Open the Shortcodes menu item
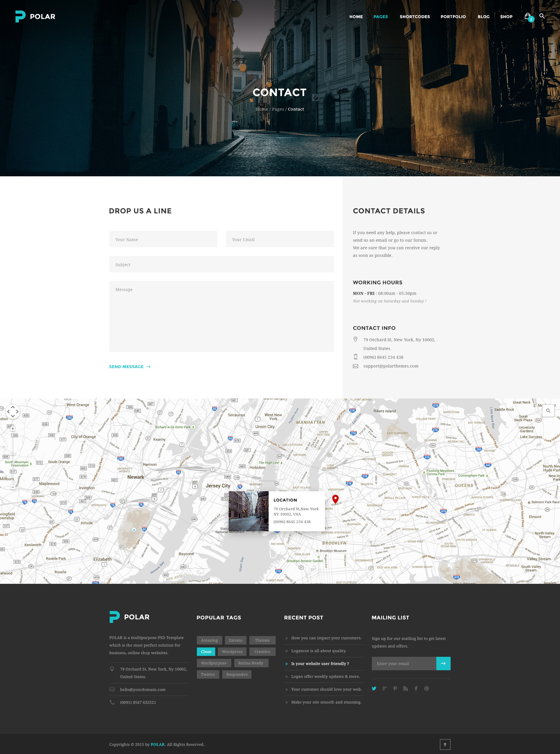Image resolution: width=560 pixels, height=754 pixels. click(x=414, y=17)
